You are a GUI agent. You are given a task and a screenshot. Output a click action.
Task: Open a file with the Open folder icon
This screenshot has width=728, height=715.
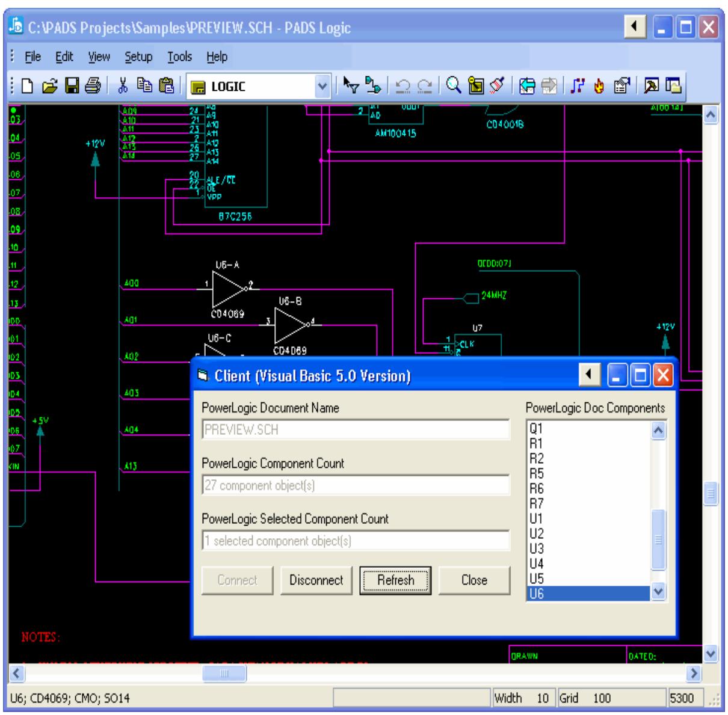(49, 87)
